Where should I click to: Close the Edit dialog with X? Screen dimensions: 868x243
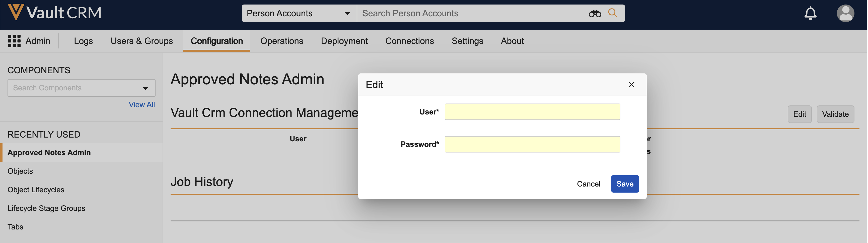[631, 85]
